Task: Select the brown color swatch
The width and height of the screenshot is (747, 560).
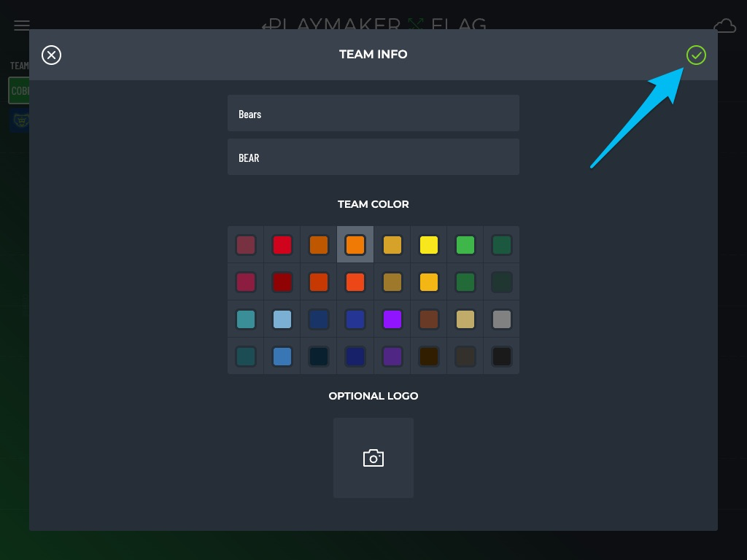Action: pyautogui.click(x=429, y=319)
